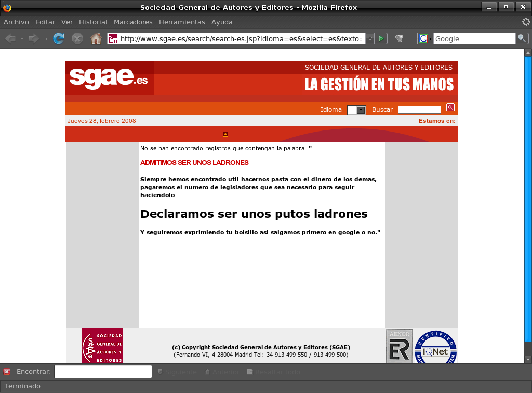Click the Firefox activity throbber icon
Viewport: 532px width, 393px height.
[x=526, y=22]
